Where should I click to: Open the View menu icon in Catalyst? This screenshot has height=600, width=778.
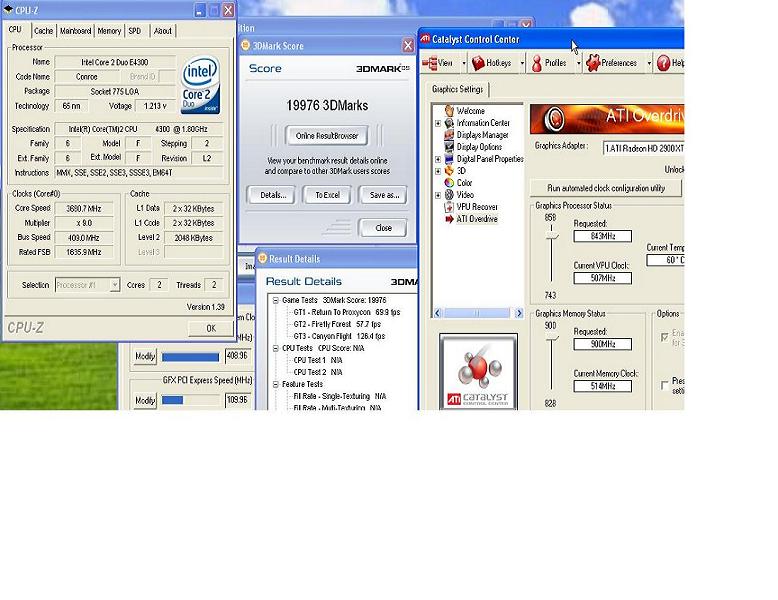(430, 63)
